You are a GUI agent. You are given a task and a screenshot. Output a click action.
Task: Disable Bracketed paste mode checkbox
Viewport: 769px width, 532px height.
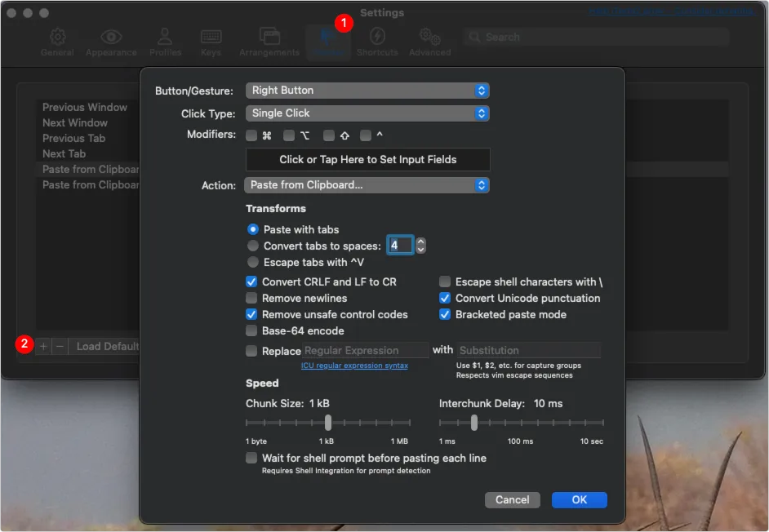pos(445,314)
